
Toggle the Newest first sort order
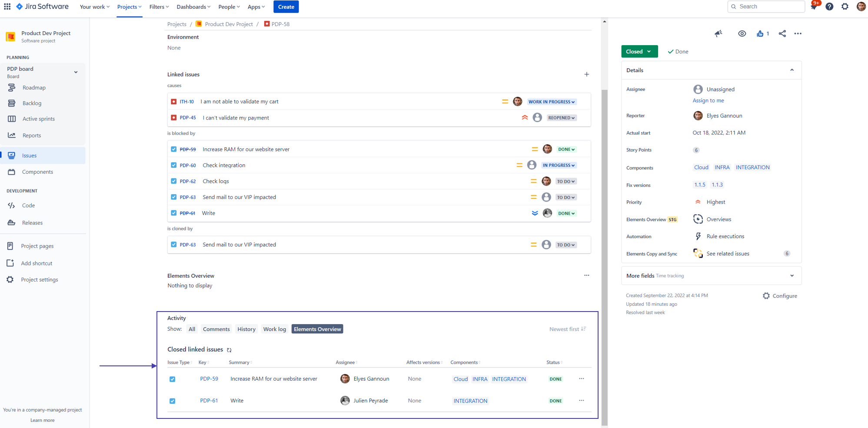pyautogui.click(x=567, y=329)
